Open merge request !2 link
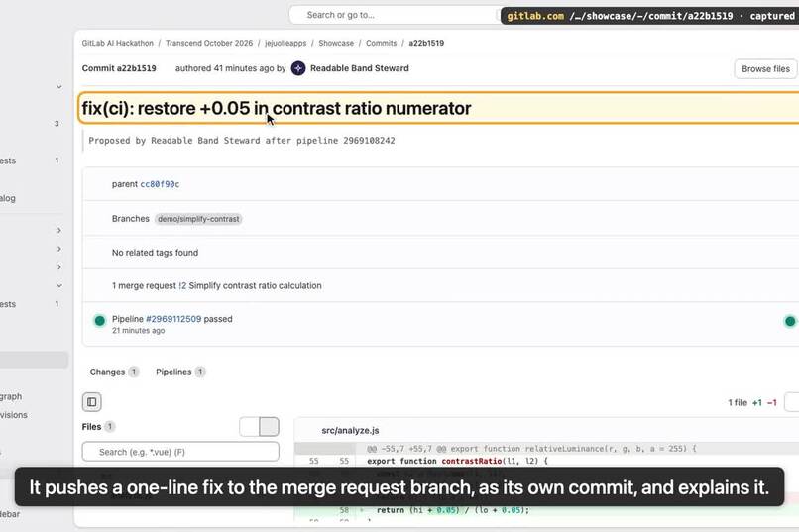Screen dimensions: 799x532 [x=182, y=286]
